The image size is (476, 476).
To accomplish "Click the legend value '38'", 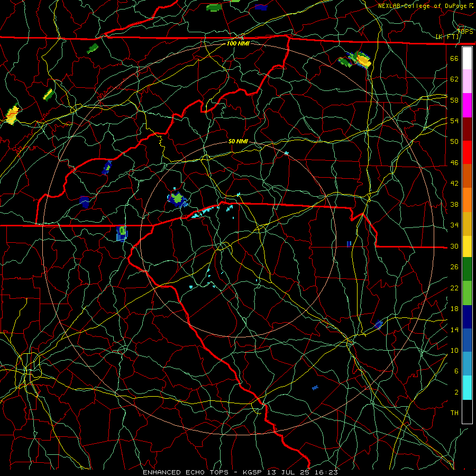I will (x=454, y=204).
